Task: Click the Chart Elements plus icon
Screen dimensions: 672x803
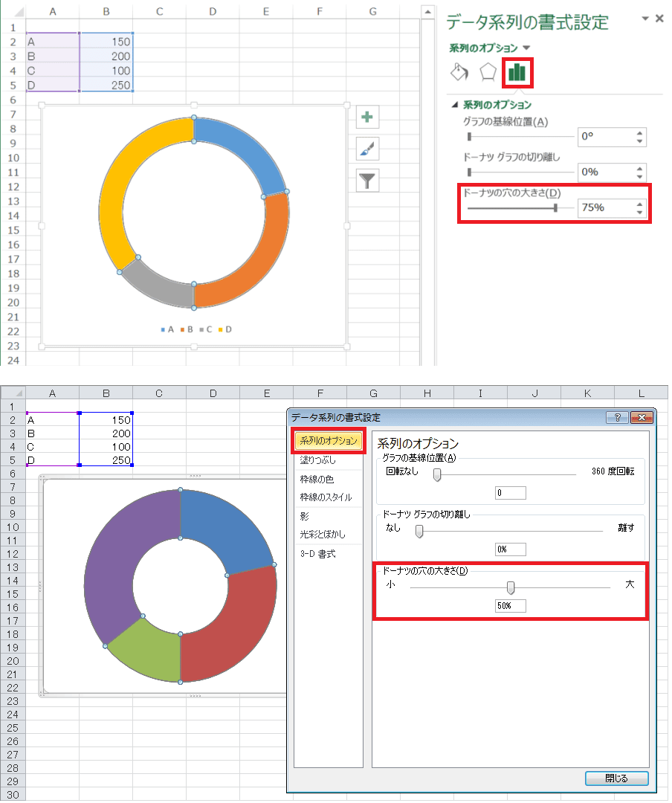Action: point(367,117)
